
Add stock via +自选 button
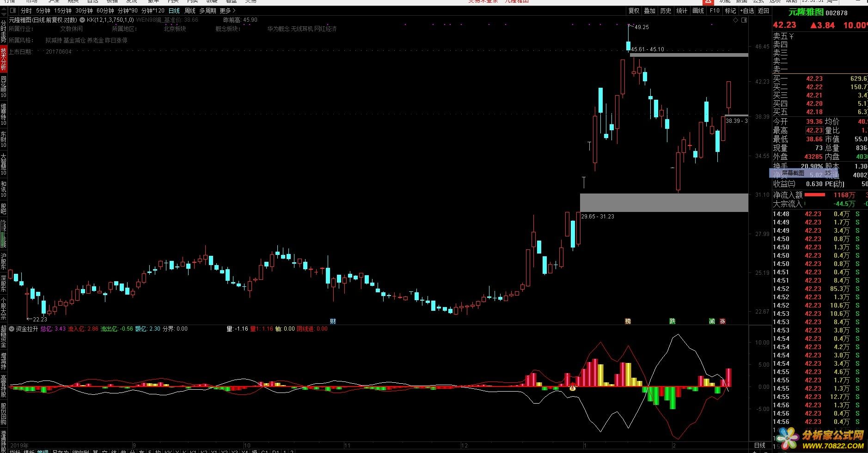click(x=747, y=11)
